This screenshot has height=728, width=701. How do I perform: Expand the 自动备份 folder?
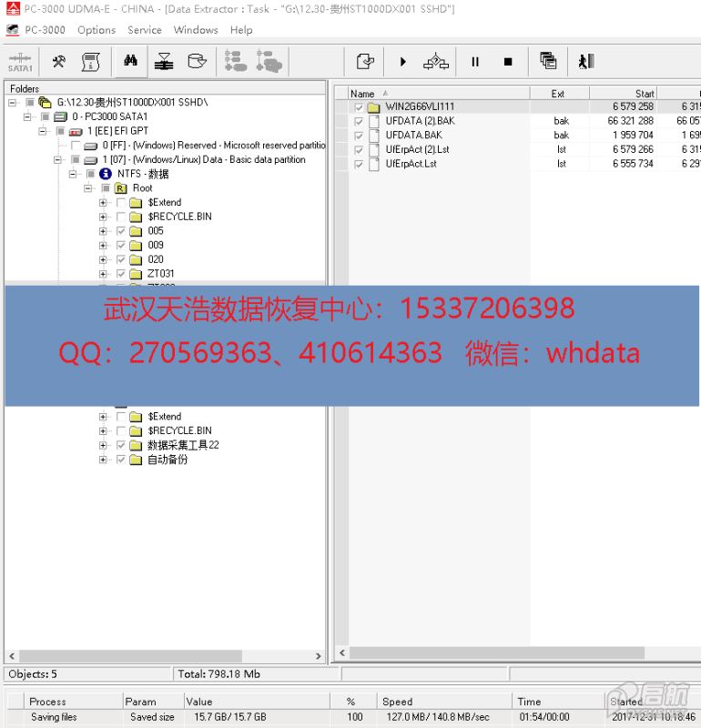(x=104, y=460)
